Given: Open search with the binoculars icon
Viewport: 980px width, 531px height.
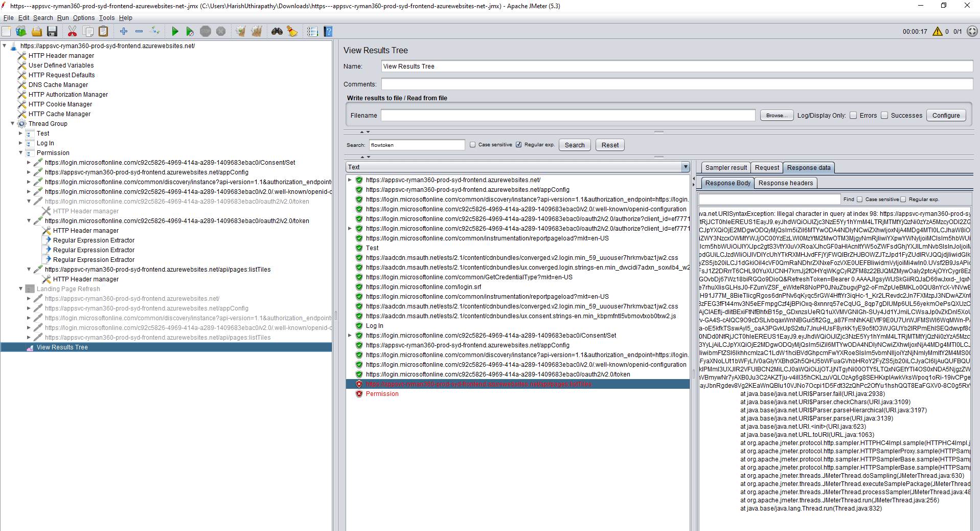Looking at the screenshot, I should click(277, 31).
